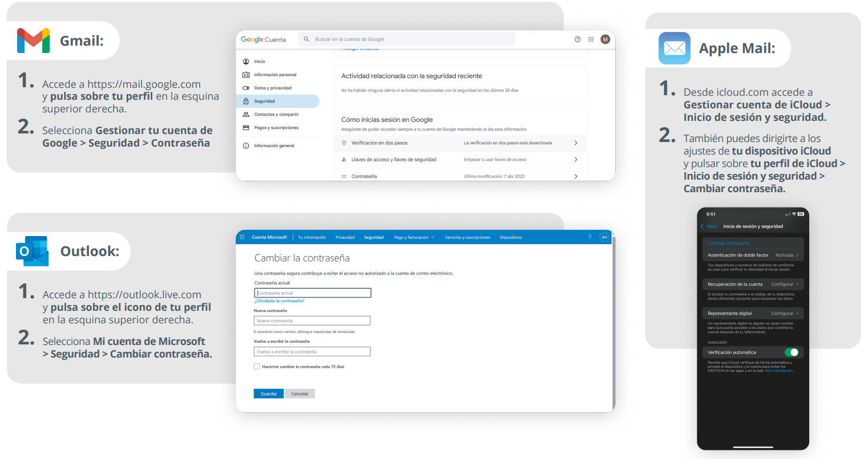
Task: Switch to the Tu información tab
Action: (312, 237)
